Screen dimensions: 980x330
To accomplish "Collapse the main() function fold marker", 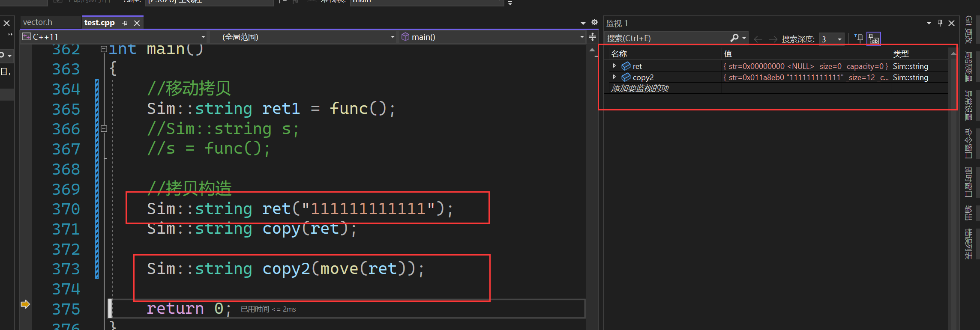I will (104, 49).
